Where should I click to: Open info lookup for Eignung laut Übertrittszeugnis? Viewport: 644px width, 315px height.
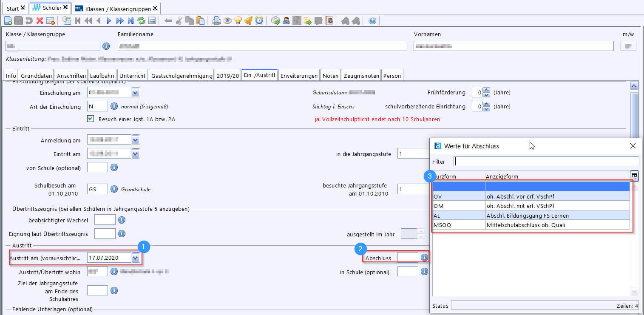122,233
